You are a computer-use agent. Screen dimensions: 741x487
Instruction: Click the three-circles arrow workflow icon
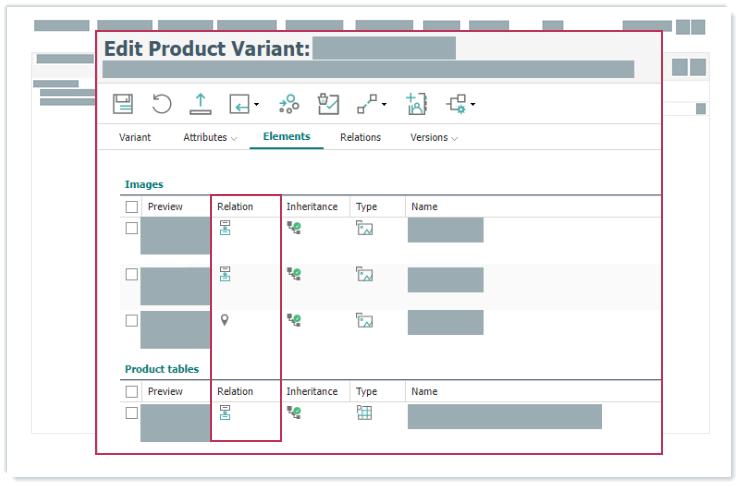288,103
